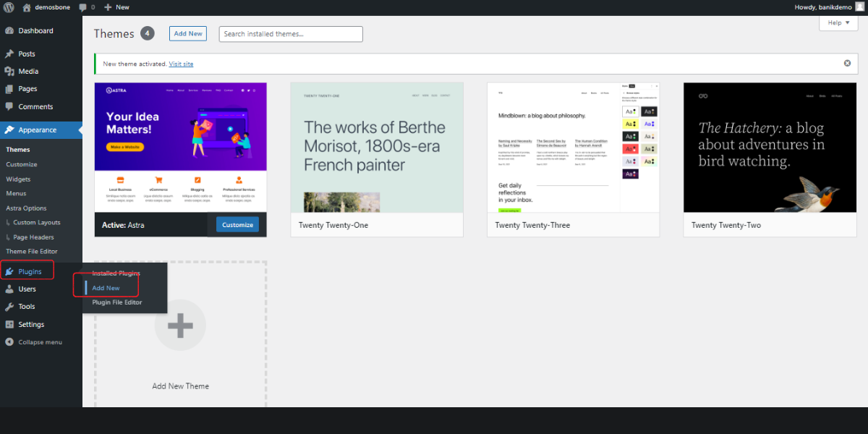Open Theme File Editor in the sidebar
This screenshot has height=434, width=868.
[32, 252]
